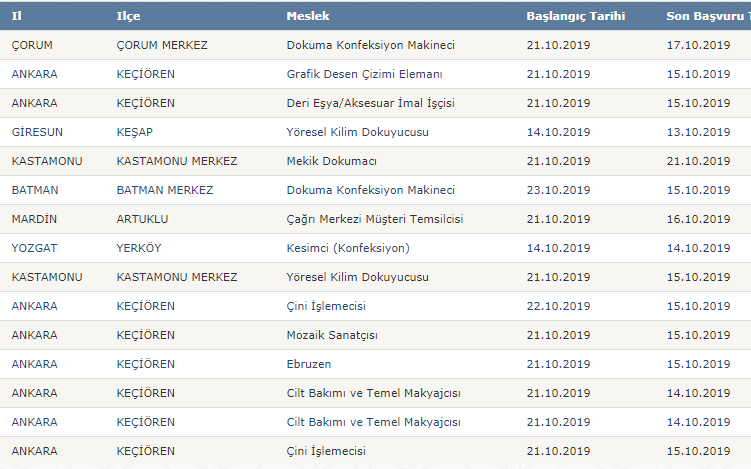Click MARDİN province link
The height and width of the screenshot is (469, 751).
tap(34, 219)
